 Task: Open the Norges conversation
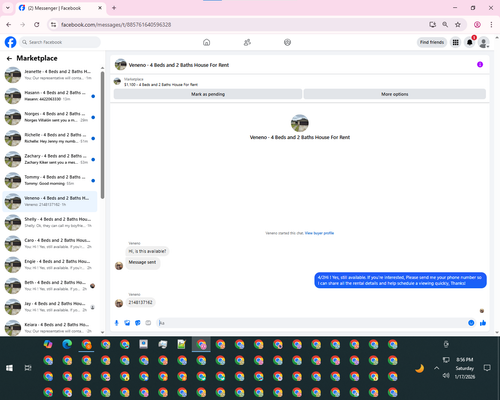point(50,117)
